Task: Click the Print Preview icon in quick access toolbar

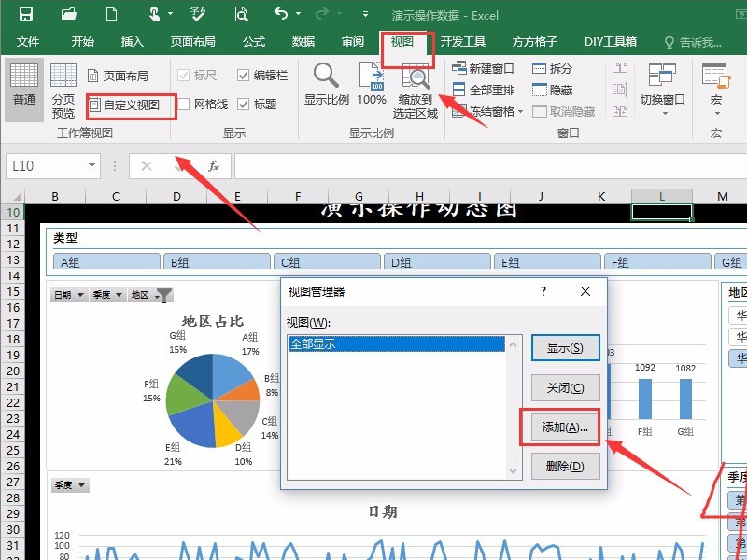Action: [x=241, y=14]
